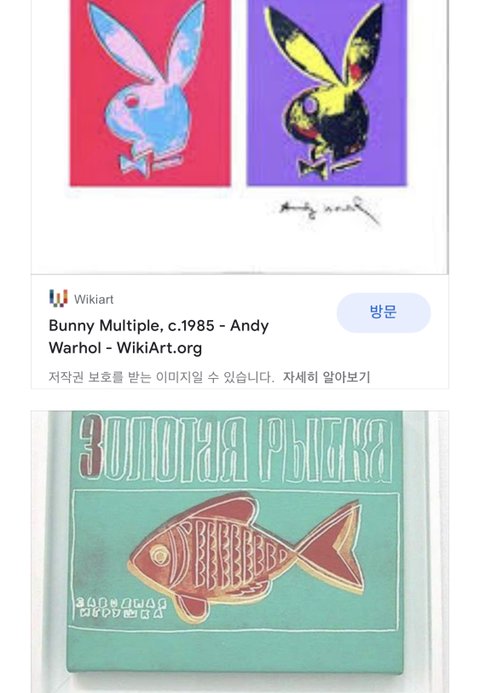Open the Wikiart source name

click(x=94, y=299)
